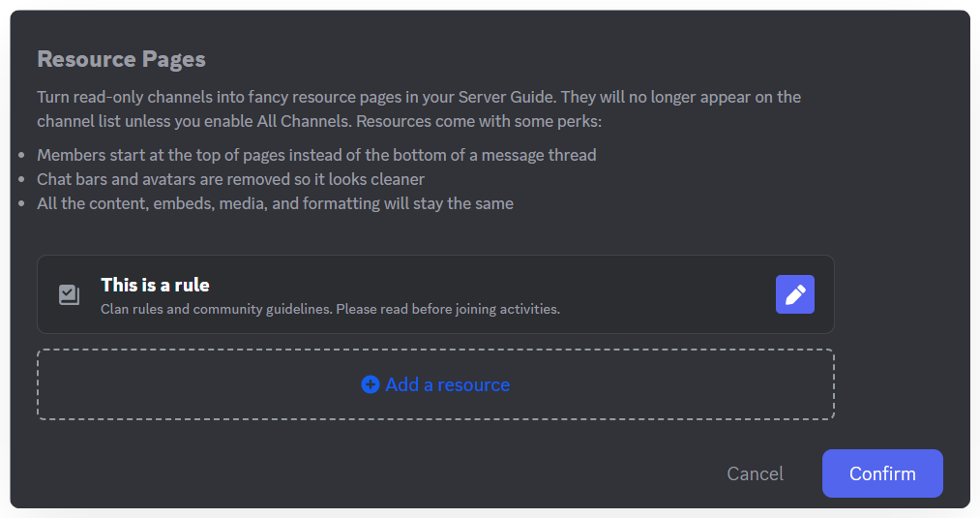Screen dimensions: 980x518
Task: Click the "Chat bars and avatars" bullet text
Action: (x=230, y=179)
